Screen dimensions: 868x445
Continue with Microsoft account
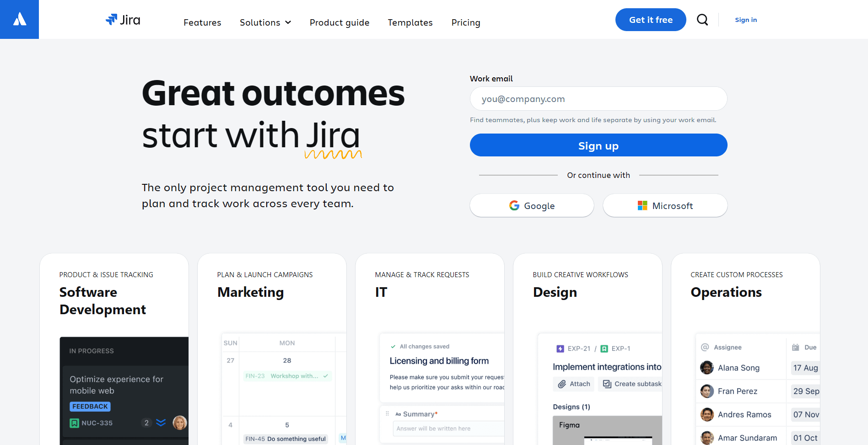[665, 206]
